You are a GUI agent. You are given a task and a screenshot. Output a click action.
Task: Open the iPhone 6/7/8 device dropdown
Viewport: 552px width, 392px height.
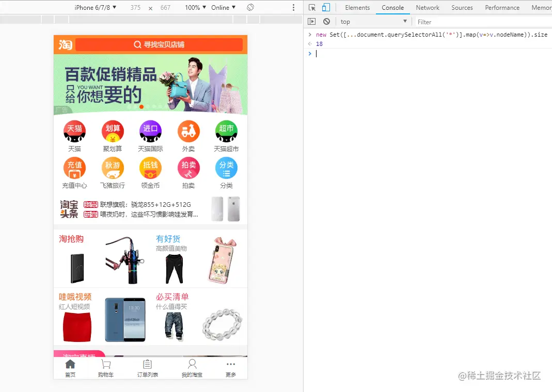(95, 7)
